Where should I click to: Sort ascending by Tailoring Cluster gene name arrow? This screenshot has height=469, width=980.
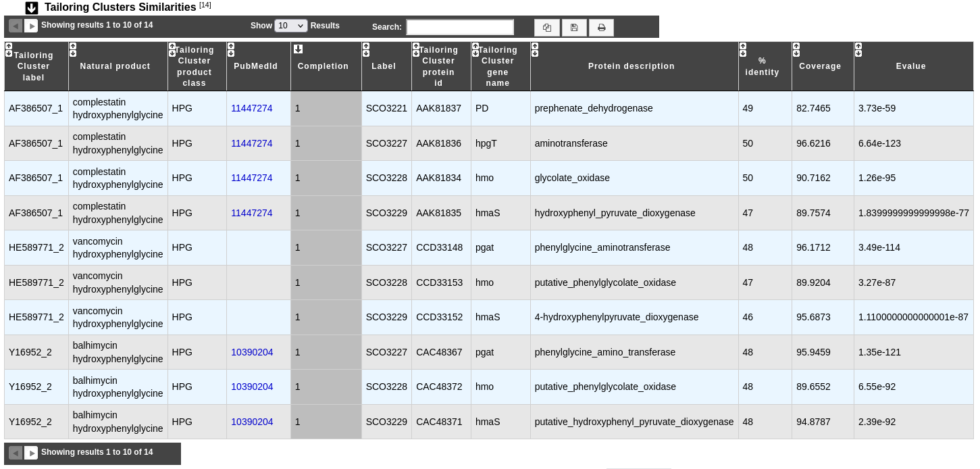475,46
